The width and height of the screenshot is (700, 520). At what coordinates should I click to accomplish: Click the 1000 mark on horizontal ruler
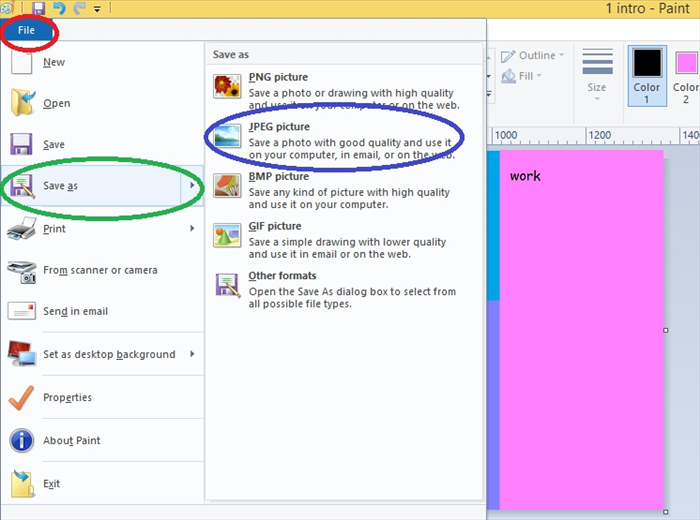tap(506, 135)
